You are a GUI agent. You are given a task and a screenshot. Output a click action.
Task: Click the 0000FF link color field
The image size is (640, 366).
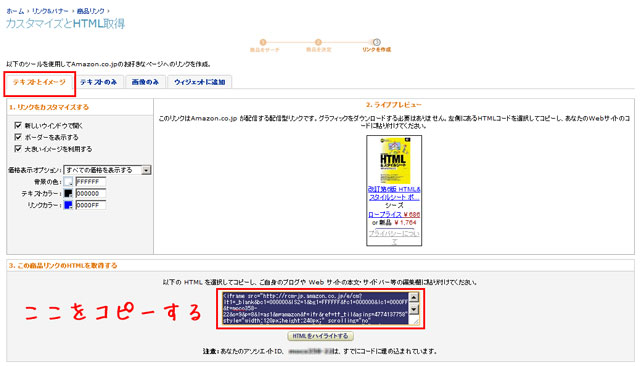[91, 205]
